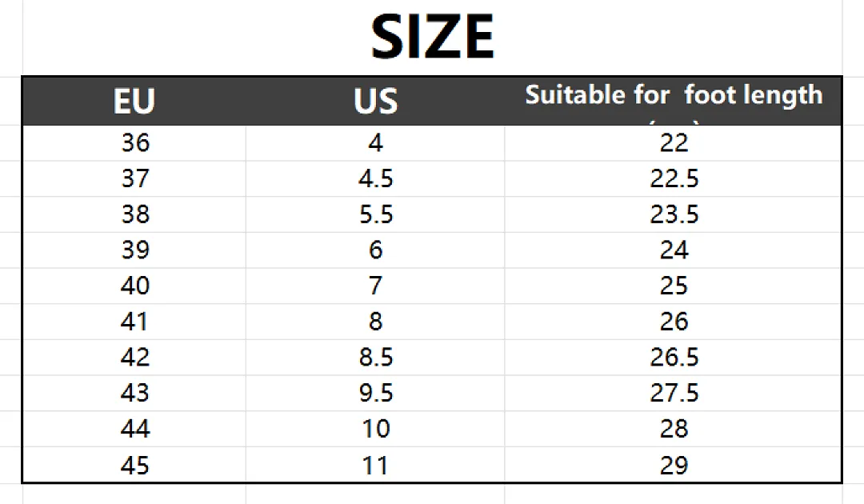
Task: Select the EU size 44 cell
Action: (x=135, y=429)
